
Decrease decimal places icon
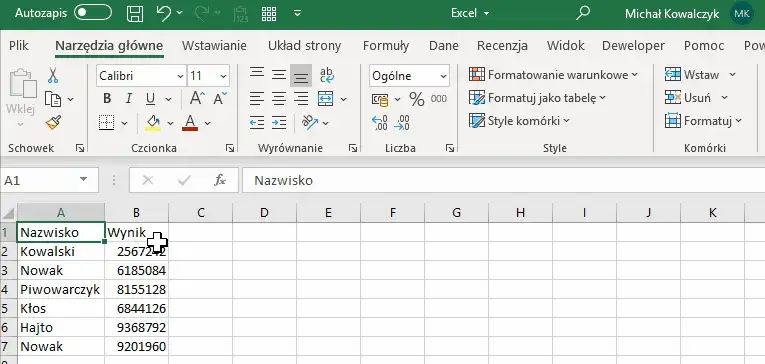pos(402,122)
